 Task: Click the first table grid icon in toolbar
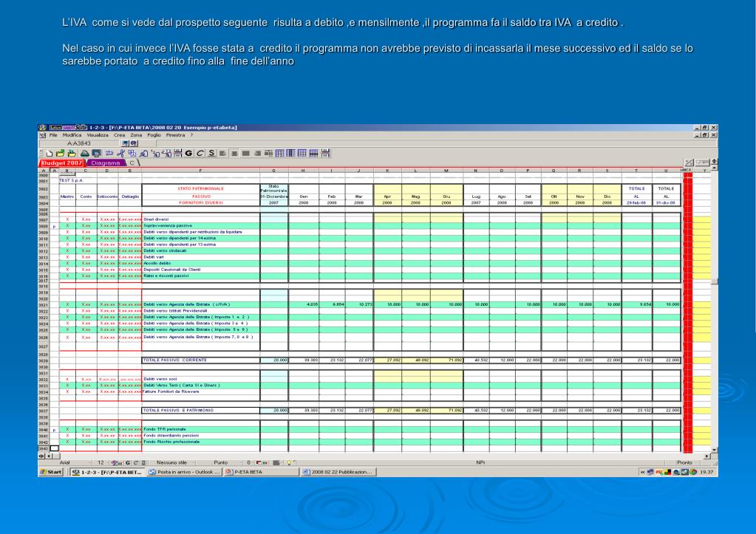(x=279, y=154)
